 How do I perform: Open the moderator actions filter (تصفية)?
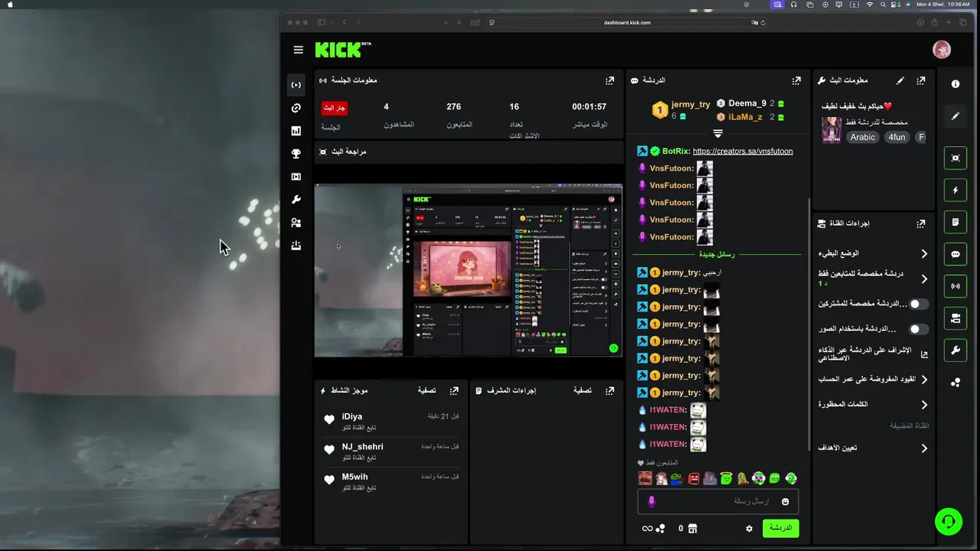tap(583, 390)
